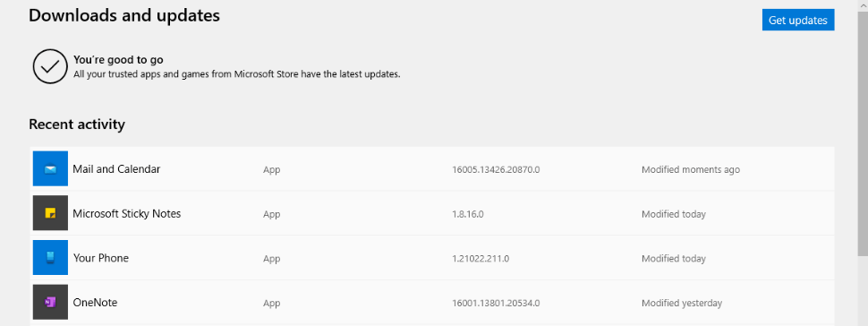Open the Microsoft Sticky Notes name link
Screen dimensions: 868x326
point(127,213)
